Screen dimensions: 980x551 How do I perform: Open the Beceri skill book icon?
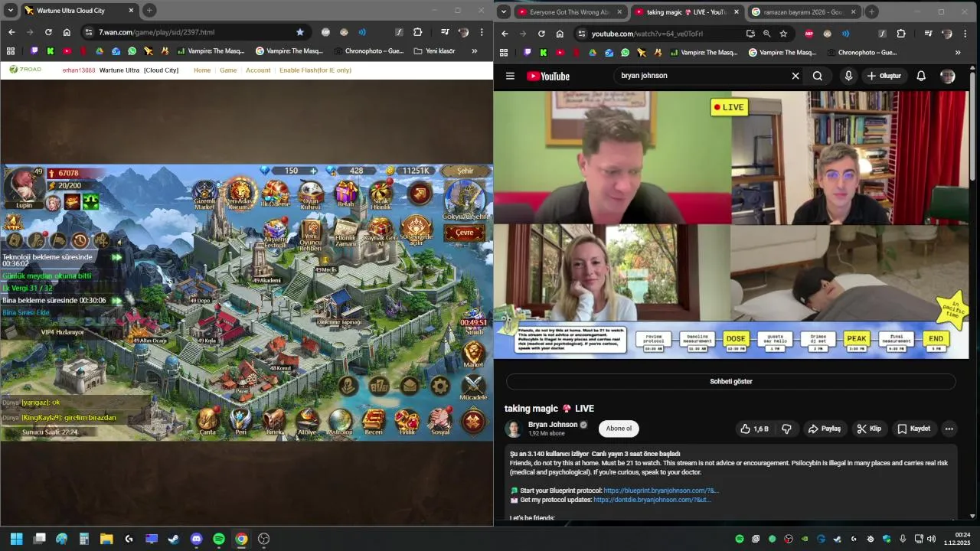coord(374,422)
